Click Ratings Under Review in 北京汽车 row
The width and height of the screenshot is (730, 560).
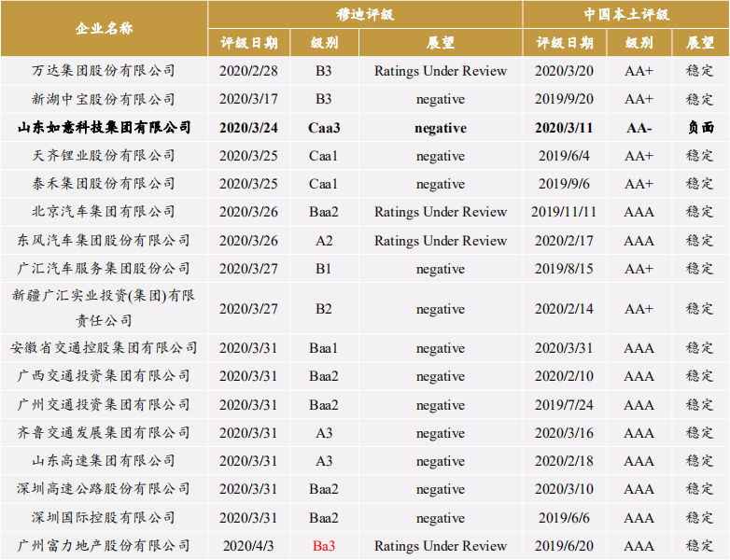[441, 212]
